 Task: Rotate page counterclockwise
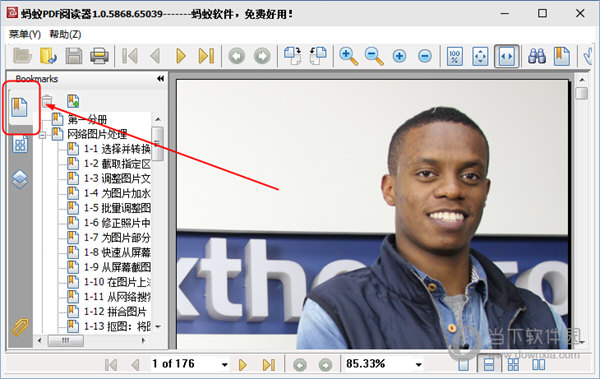pyautogui.click(x=318, y=56)
